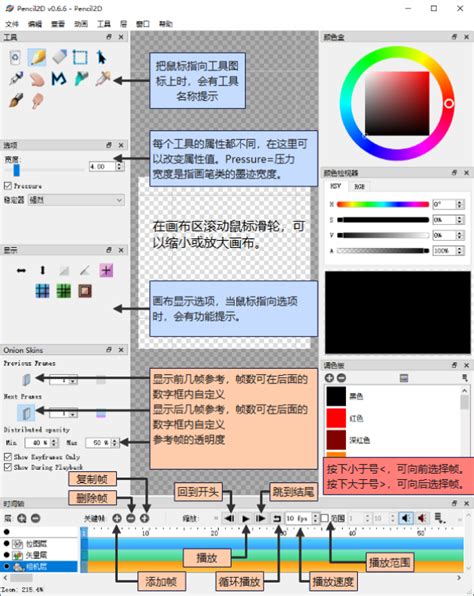Toggle the green grid overlay
Screen dimensions: 474x596
63,292
